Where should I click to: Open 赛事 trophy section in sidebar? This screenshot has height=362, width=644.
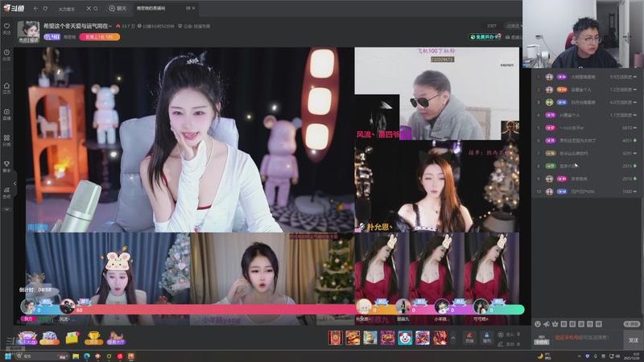click(6, 167)
